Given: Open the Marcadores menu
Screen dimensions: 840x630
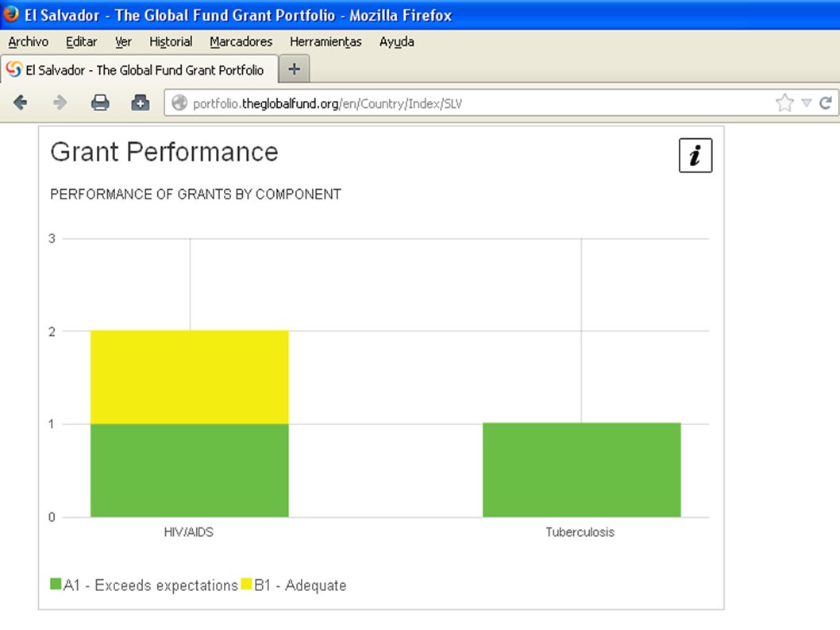Looking at the screenshot, I should click(x=241, y=42).
